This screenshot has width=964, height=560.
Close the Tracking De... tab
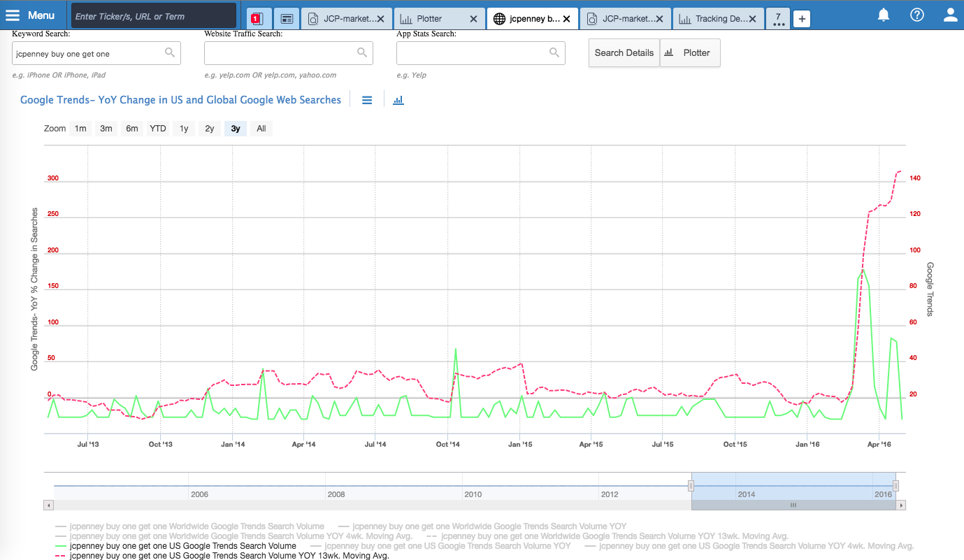click(x=752, y=19)
